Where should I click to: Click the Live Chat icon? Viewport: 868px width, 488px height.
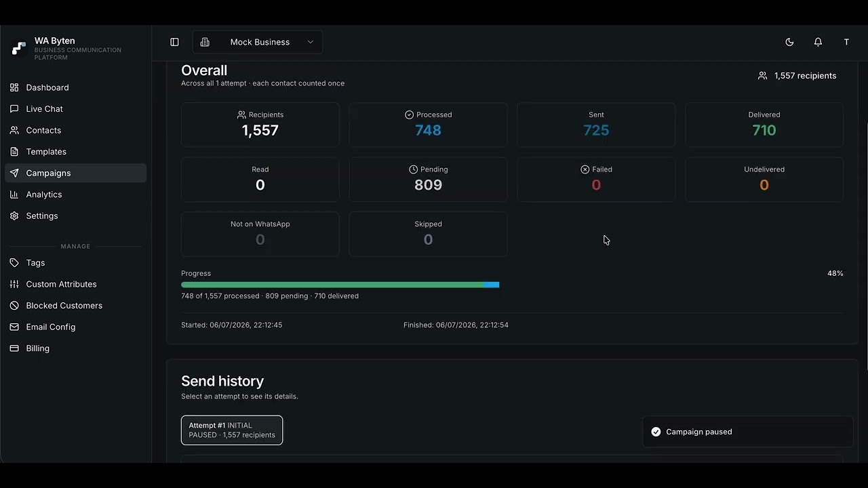tap(14, 109)
